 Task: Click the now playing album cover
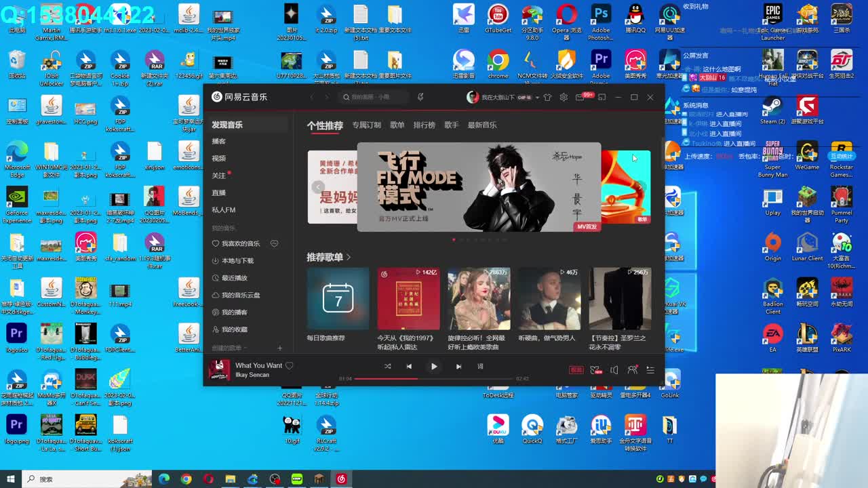tap(218, 369)
